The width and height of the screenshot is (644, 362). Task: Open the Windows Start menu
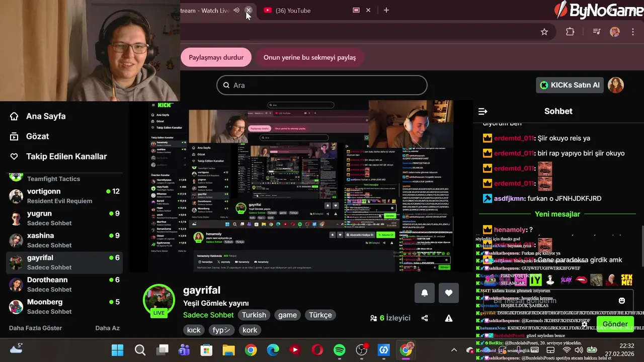[x=118, y=350]
